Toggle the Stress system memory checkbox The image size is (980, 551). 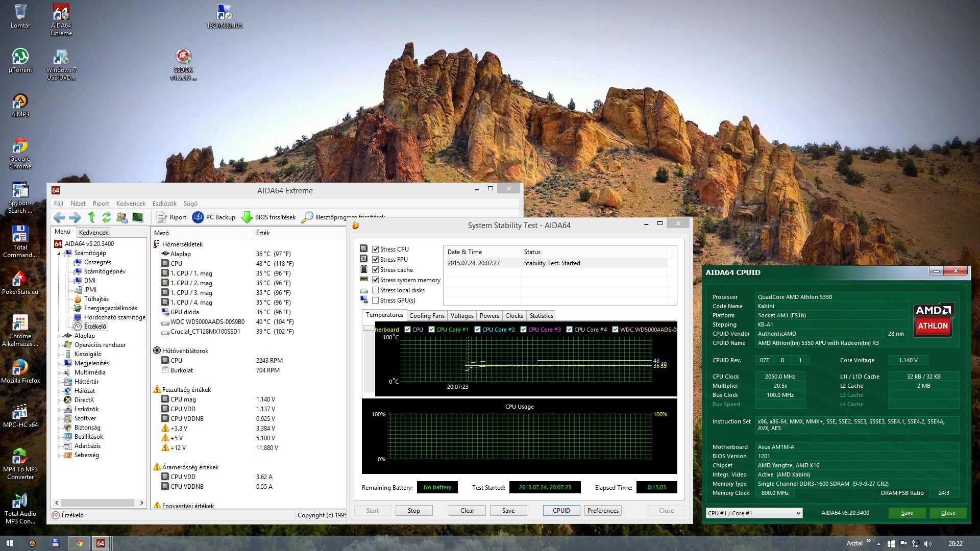click(x=376, y=280)
